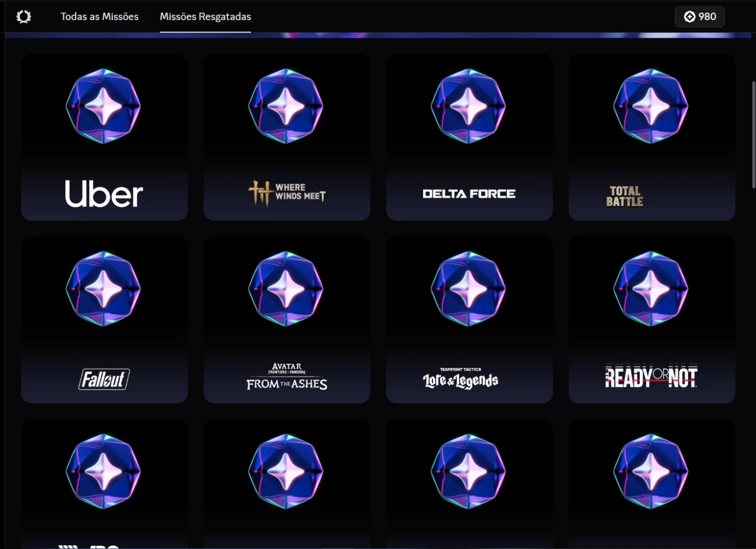Image resolution: width=756 pixels, height=549 pixels.
Task: Open the Fallout quest logo
Action: [104, 379]
